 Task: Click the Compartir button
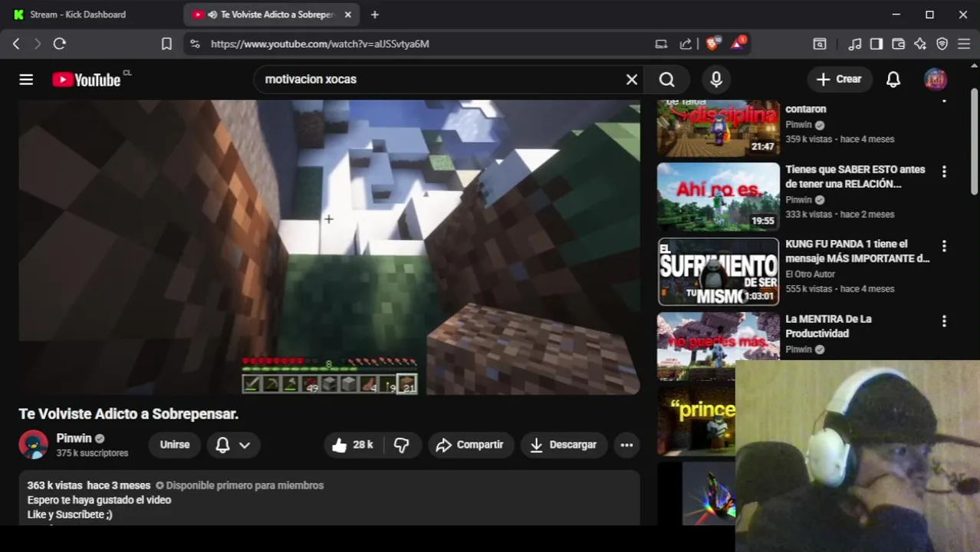(x=469, y=445)
